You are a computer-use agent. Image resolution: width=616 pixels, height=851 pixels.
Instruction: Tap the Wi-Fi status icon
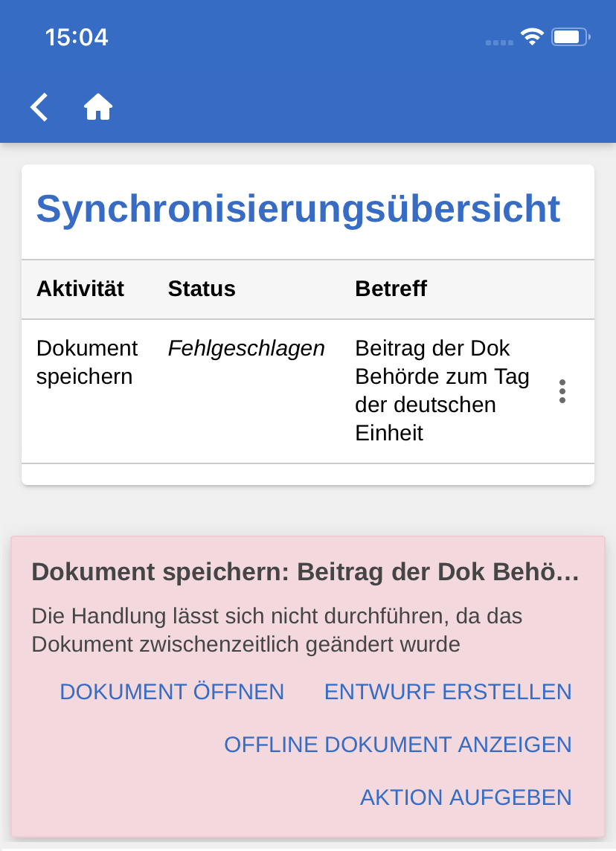532,37
